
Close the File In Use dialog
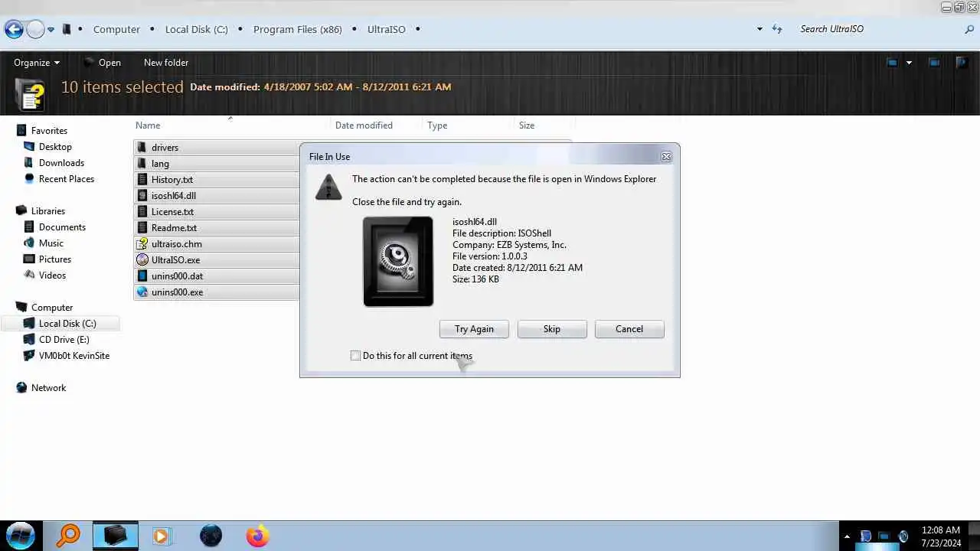click(666, 157)
